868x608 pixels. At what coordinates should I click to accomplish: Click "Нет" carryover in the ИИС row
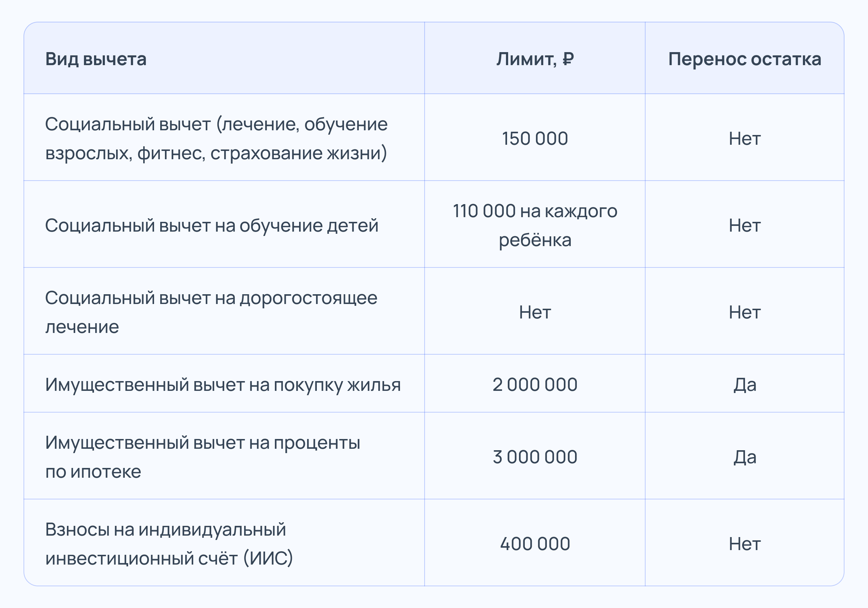pos(744,544)
